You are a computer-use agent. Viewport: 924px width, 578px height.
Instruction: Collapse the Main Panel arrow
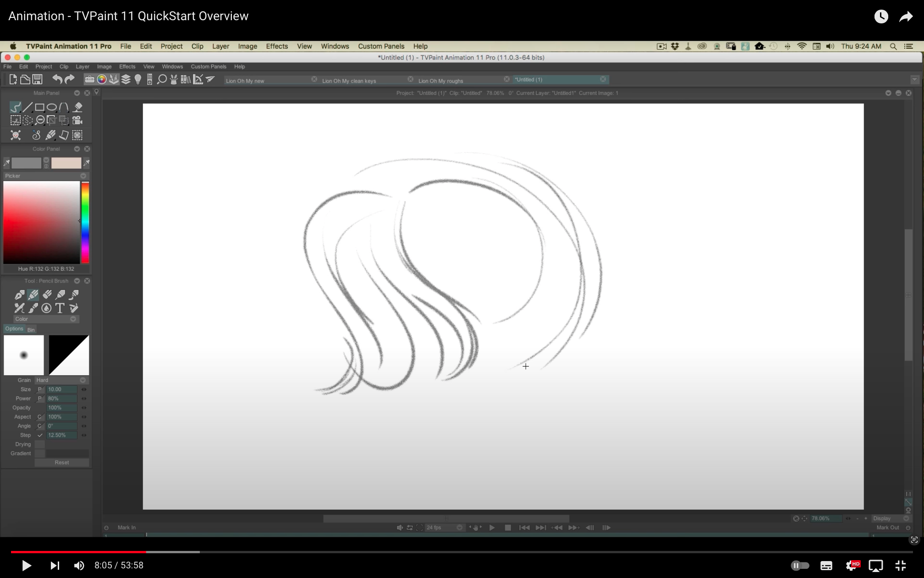tap(77, 93)
